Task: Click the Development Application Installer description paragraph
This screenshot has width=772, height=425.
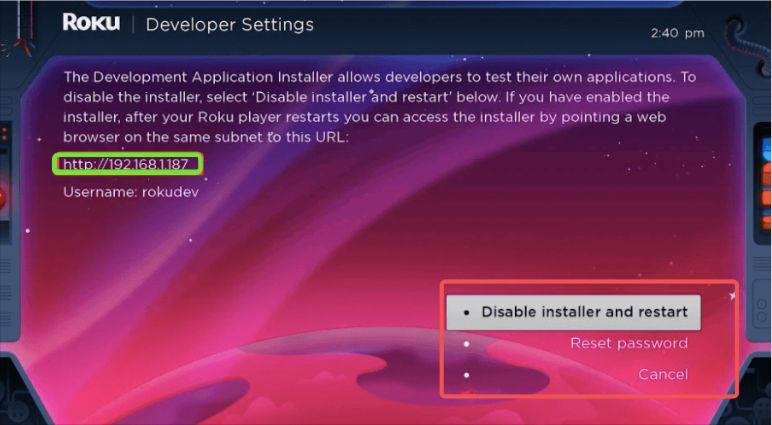Action: pos(379,107)
